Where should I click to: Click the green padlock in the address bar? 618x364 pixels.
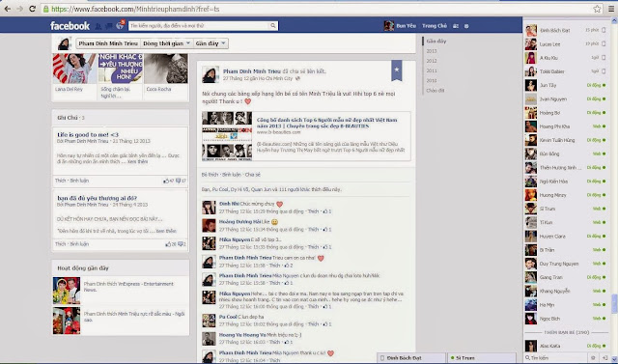point(46,9)
